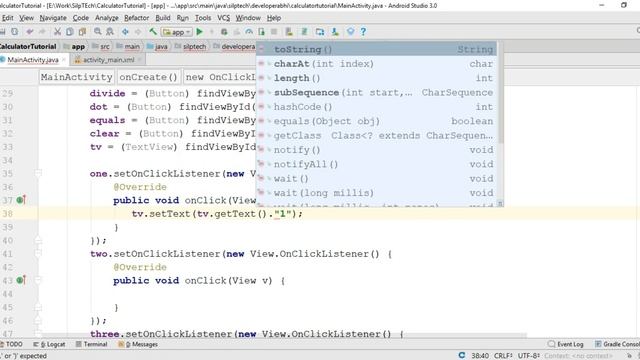This screenshot has width=640, height=360.
Task: Open AVD Manager toolbar icon
Action: click(x=289, y=31)
